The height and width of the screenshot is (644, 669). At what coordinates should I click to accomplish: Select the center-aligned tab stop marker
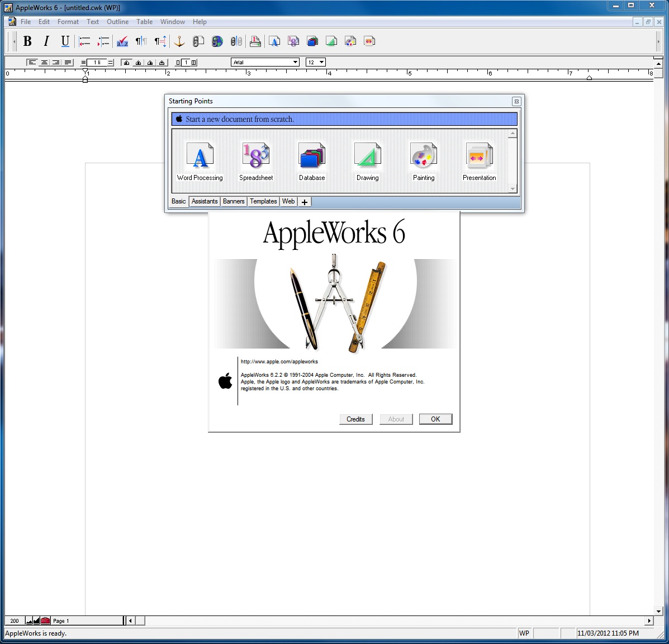(138, 62)
